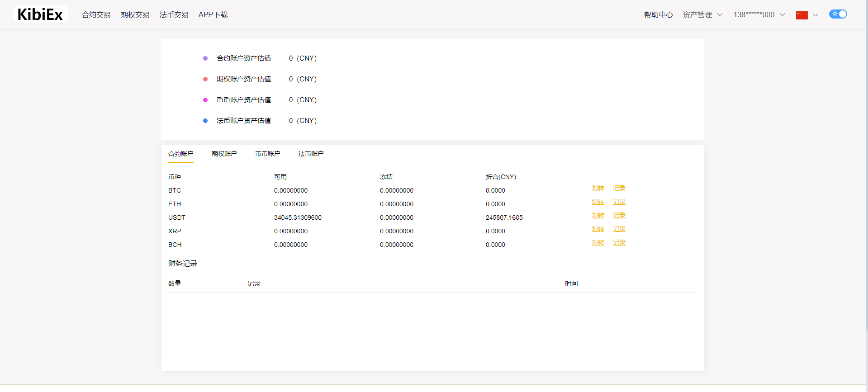Click the 时间 column header
The image size is (868, 392).
point(571,283)
